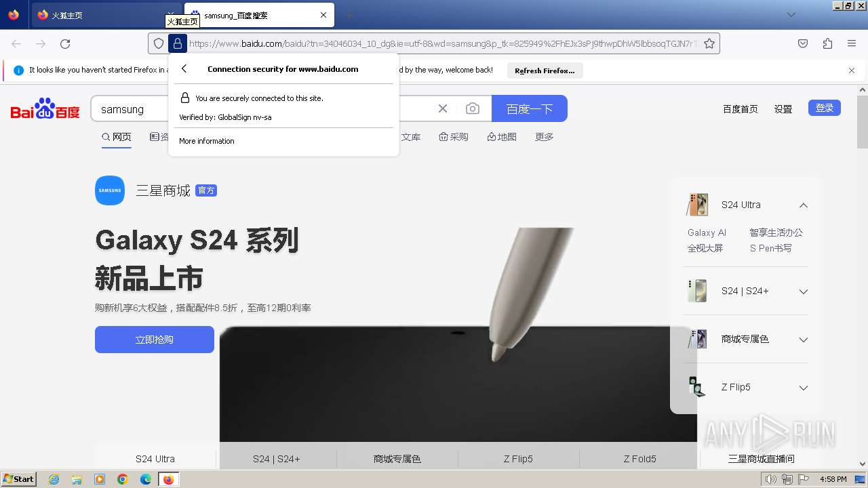Viewport: 868px width, 488px height.
Task: Click the S24 Ultra phone thumbnail
Action: click(x=697, y=205)
